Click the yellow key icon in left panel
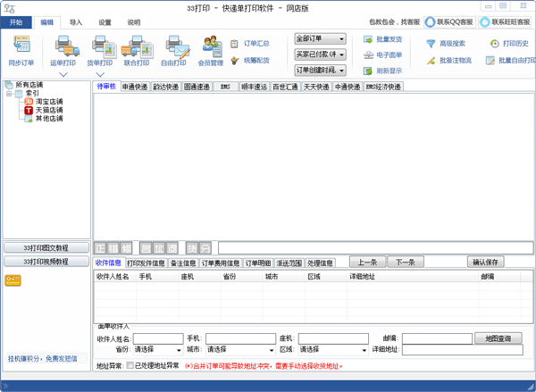The width and height of the screenshot is (536, 392). click(x=13, y=280)
